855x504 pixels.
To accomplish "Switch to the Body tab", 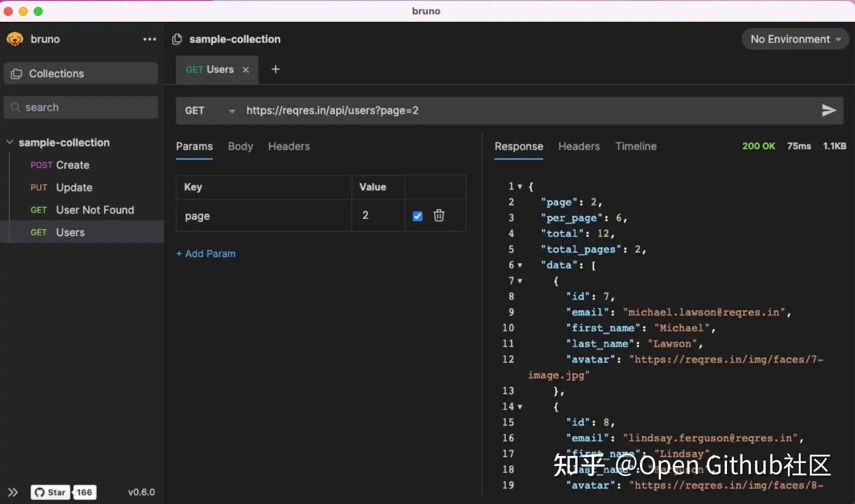I will pyautogui.click(x=240, y=146).
